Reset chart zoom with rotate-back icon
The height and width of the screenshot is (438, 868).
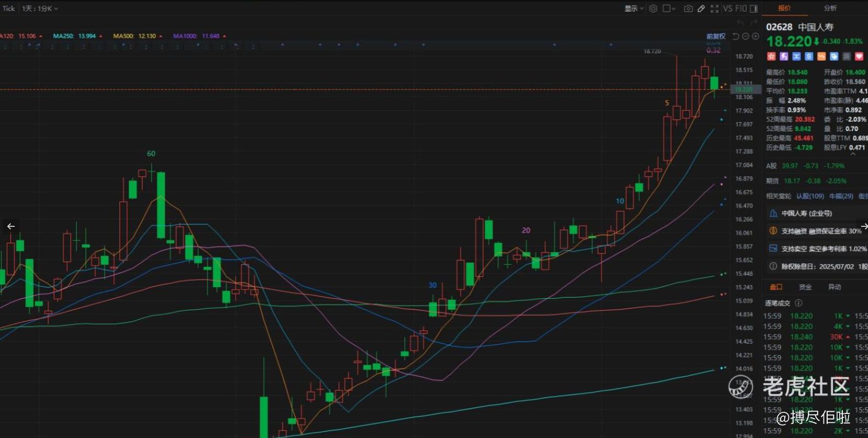pos(736,36)
